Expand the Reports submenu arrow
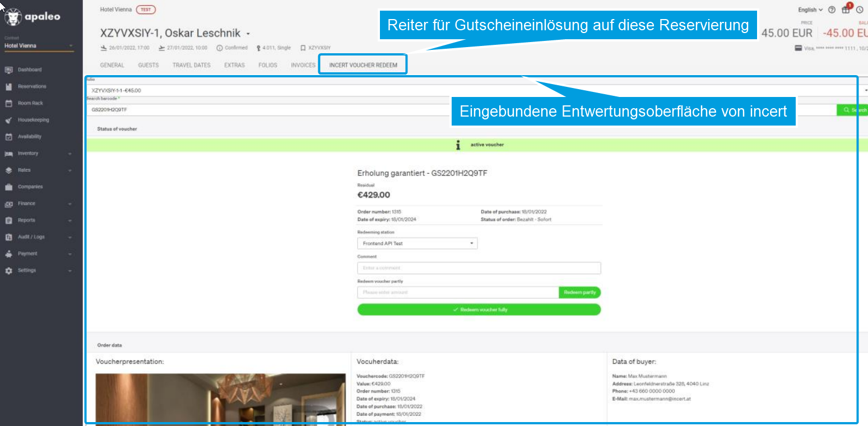Image resolution: width=868 pixels, height=426 pixels. coord(70,220)
